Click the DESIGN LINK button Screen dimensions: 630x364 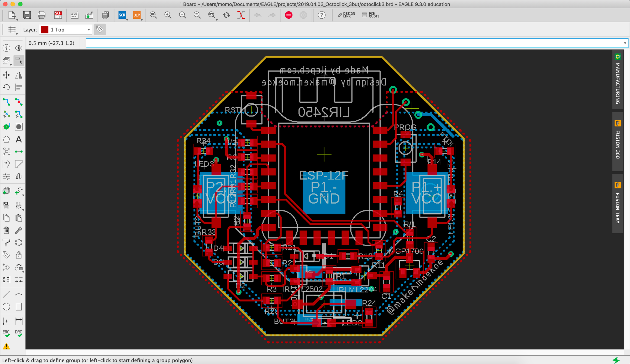(346, 15)
